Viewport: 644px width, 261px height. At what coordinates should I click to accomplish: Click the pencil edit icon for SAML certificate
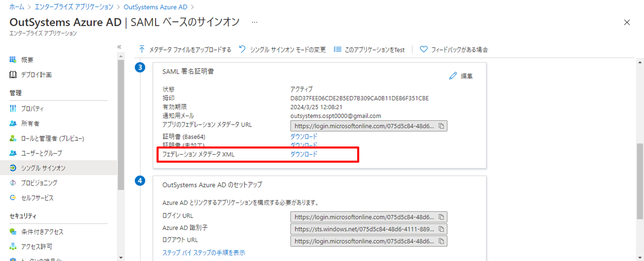pos(453,76)
